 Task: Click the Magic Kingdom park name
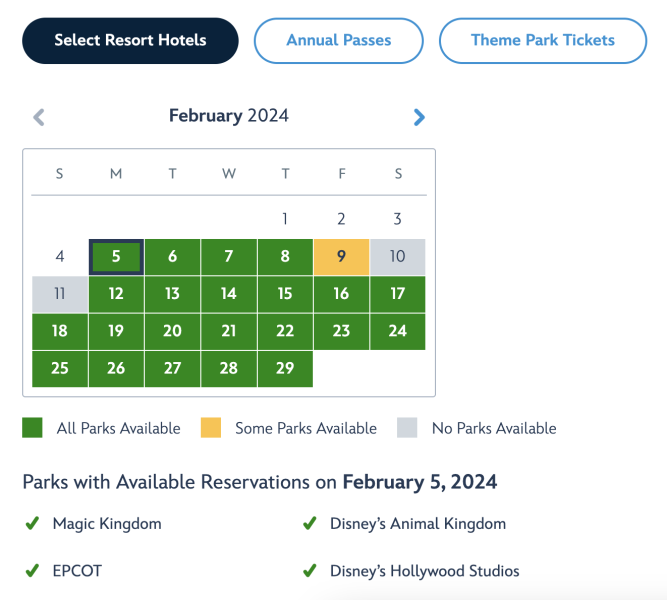(x=106, y=523)
